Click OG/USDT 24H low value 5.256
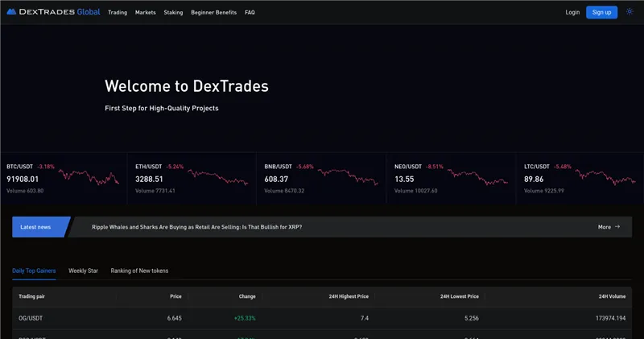Screen dimensions: 644x339 pyautogui.click(x=472, y=318)
